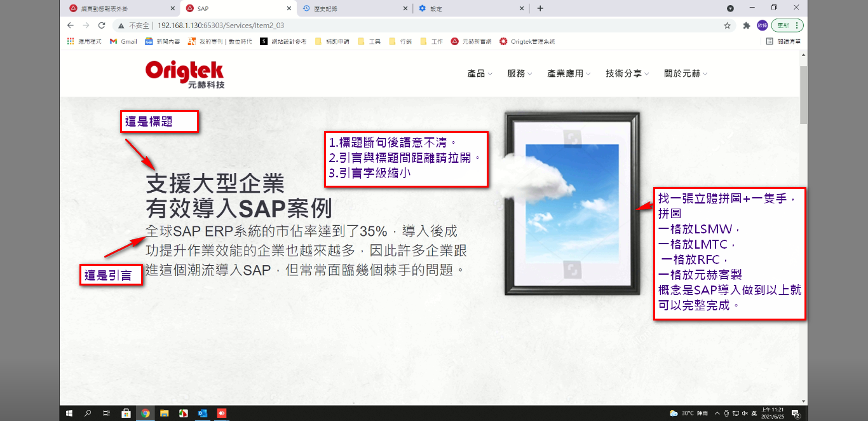Open the 閱讀清單 reading list

tap(783, 41)
